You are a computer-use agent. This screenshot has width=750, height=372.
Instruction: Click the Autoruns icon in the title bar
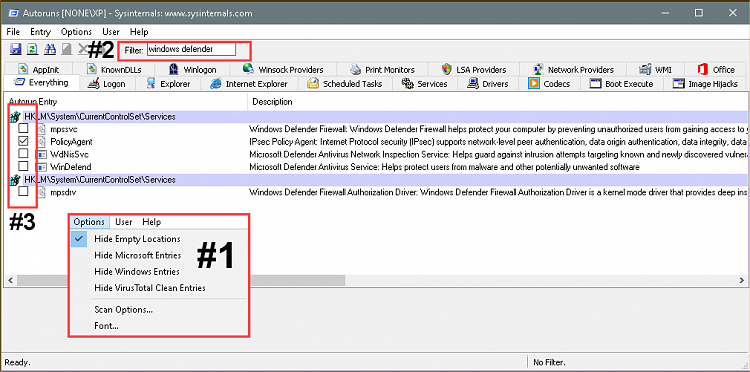tap(13, 13)
